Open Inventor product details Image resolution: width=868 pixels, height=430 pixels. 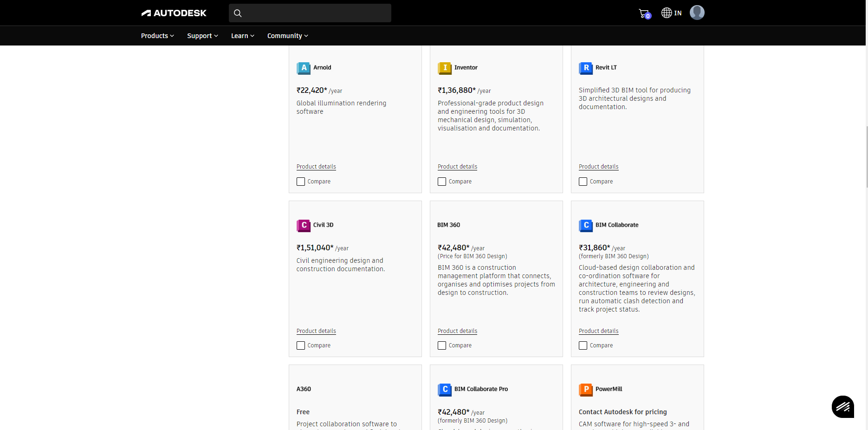[x=457, y=167]
